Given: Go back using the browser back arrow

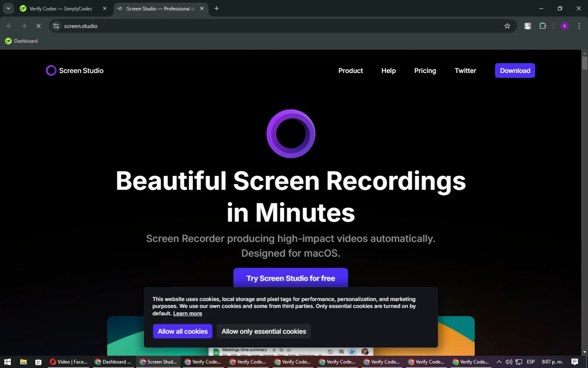Looking at the screenshot, I should click(x=9, y=26).
